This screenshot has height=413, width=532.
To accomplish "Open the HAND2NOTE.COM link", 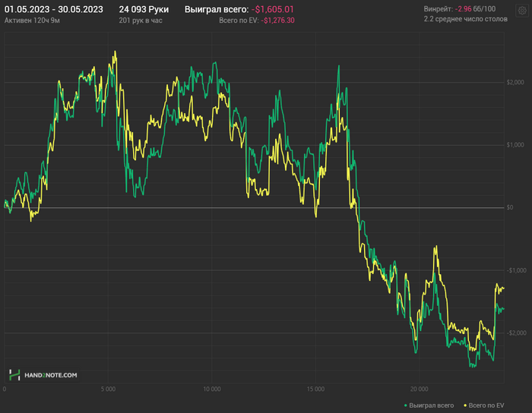I will click(x=51, y=375).
